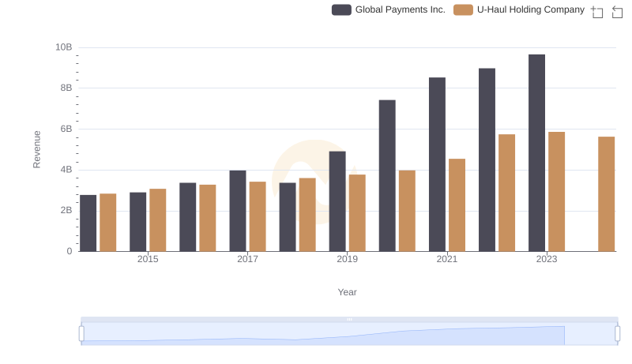Click the U-Haul 2019 bar

(357, 213)
